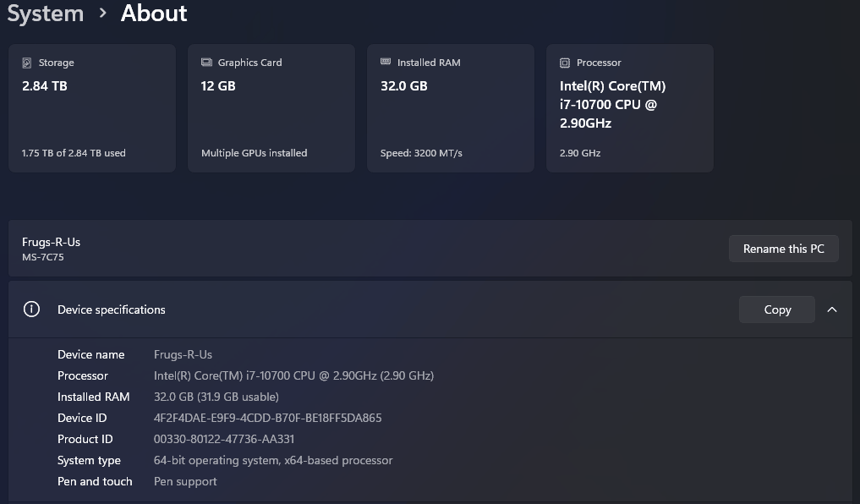Click the Device specifications section title
The height and width of the screenshot is (504, 860).
(x=112, y=310)
